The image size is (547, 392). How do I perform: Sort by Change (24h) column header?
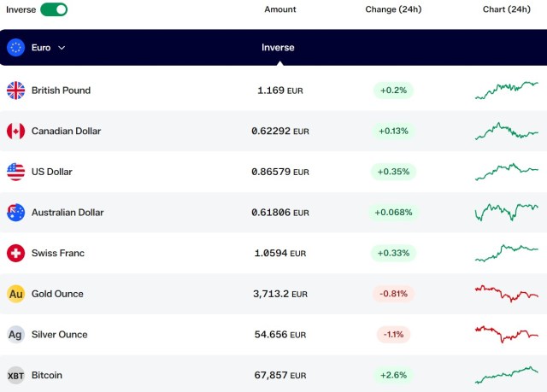[393, 9]
